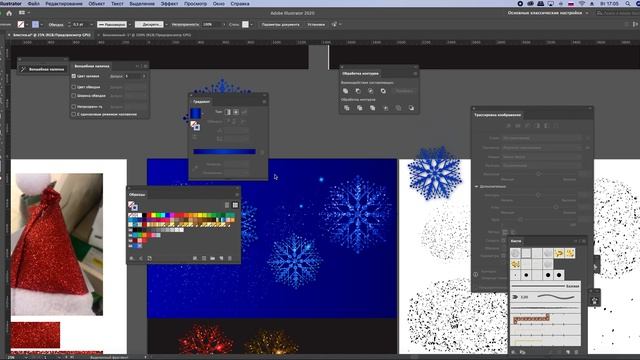Delete swatch using trash icon in Swatches
The image size is (640, 360).
pos(230,258)
